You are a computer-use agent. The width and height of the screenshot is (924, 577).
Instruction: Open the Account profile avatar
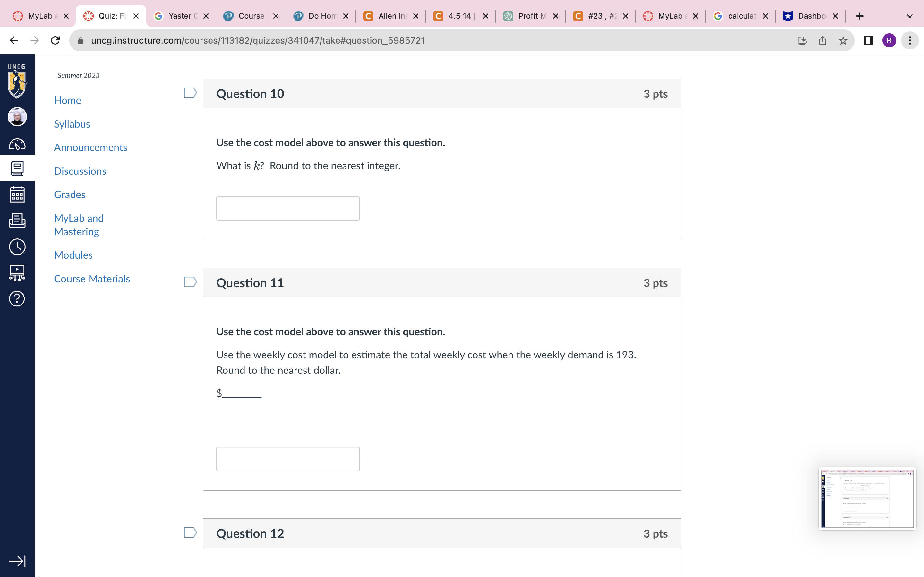click(17, 117)
